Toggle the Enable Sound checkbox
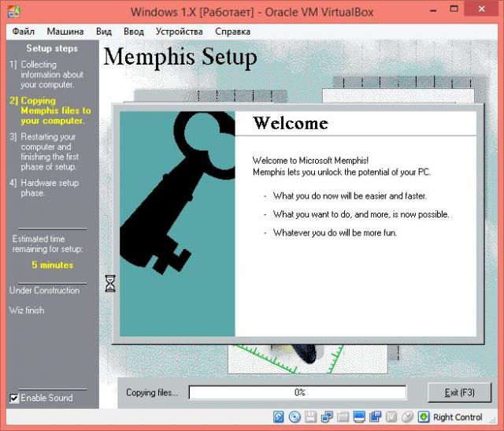 [14, 398]
